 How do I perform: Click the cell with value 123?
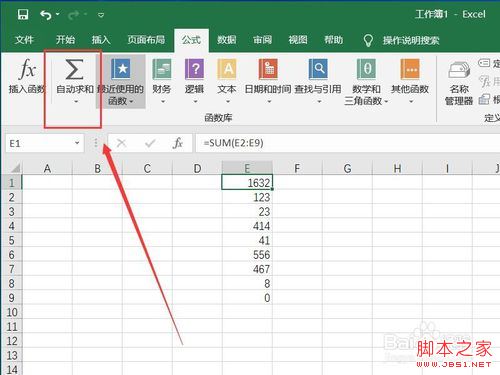pyautogui.click(x=247, y=197)
